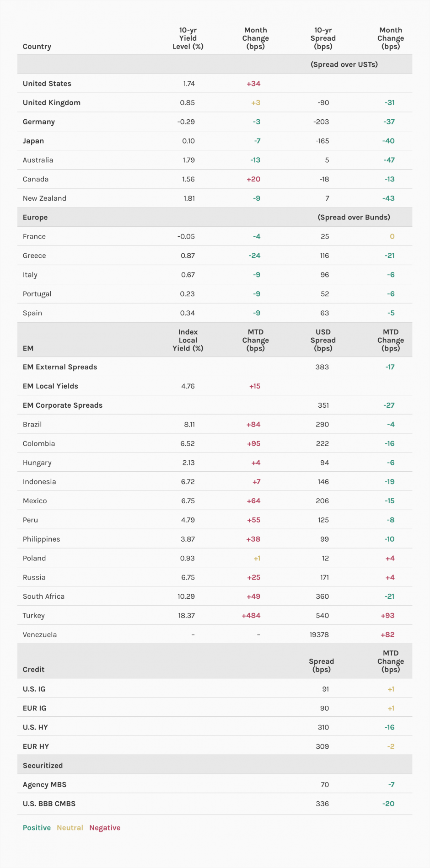The width and height of the screenshot is (430, 868).
Task: Click the Credit section header
Action: click(x=34, y=670)
